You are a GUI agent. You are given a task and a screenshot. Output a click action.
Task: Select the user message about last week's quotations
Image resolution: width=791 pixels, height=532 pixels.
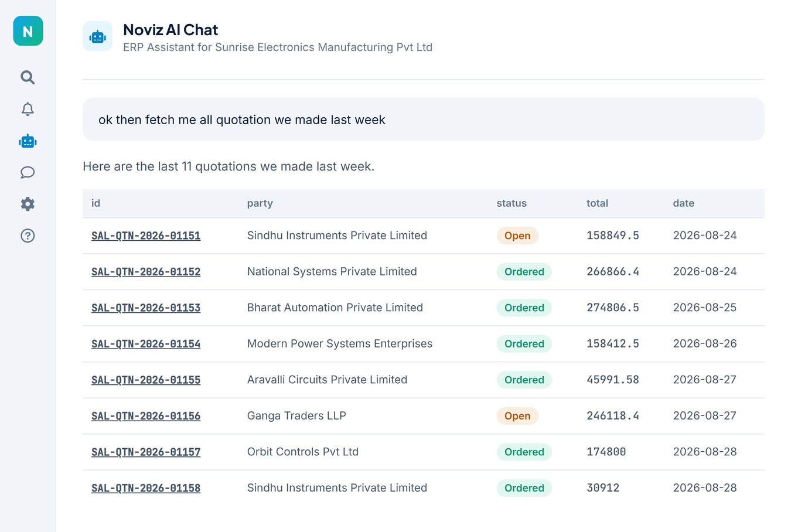coord(424,120)
